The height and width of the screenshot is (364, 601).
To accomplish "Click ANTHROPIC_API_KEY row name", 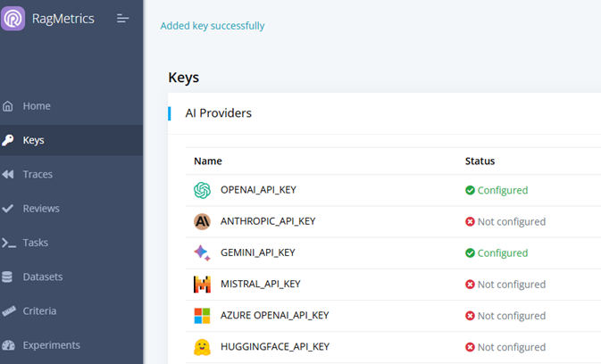I will tap(267, 221).
